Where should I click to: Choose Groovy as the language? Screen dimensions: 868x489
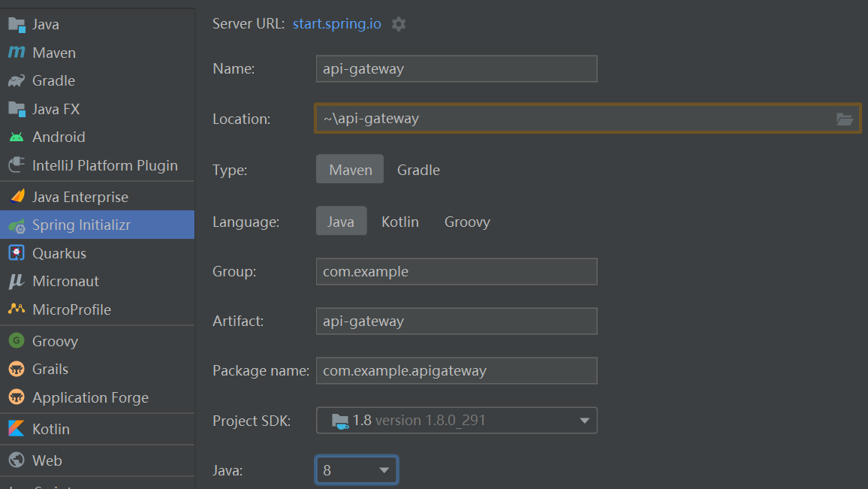(x=467, y=222)
